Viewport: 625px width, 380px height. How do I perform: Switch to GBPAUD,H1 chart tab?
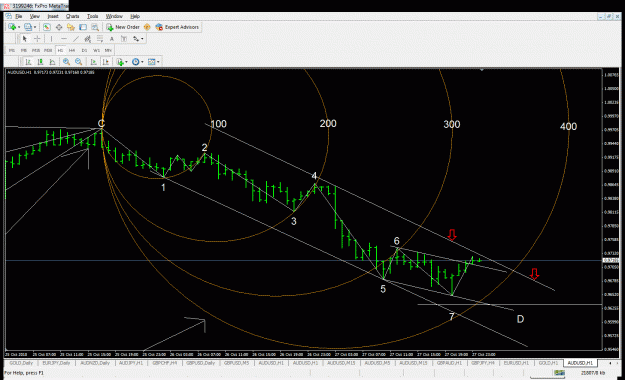(x=449, y=363)
